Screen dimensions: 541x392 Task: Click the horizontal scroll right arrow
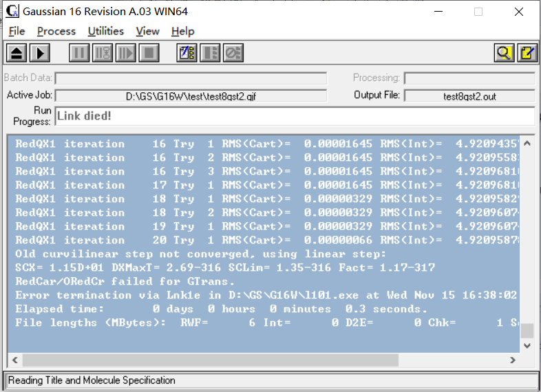click(x=513, y=360)
